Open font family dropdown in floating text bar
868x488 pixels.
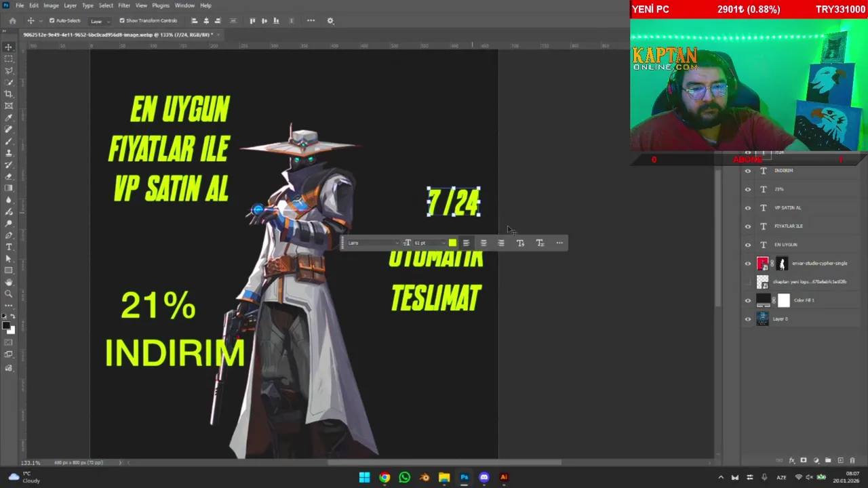(373, 243)
